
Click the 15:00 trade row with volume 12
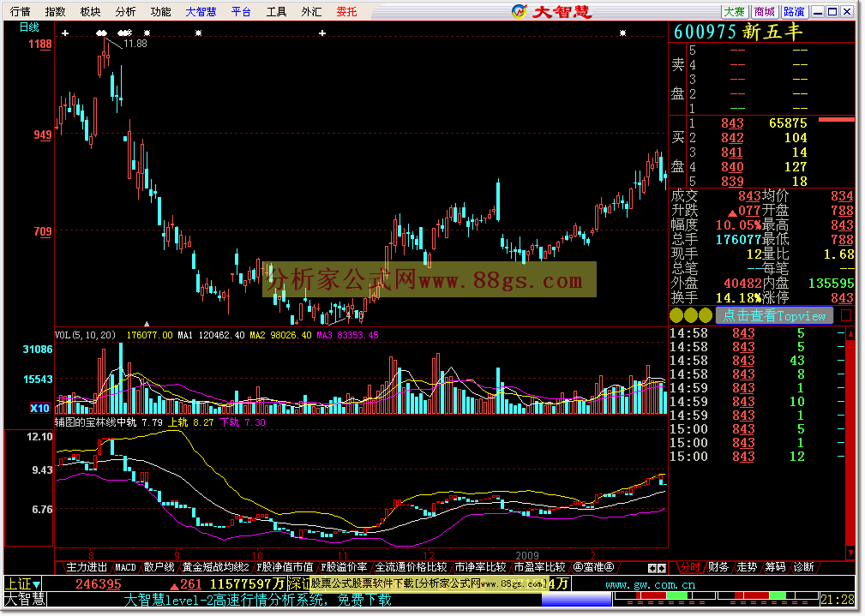(756, 457)
